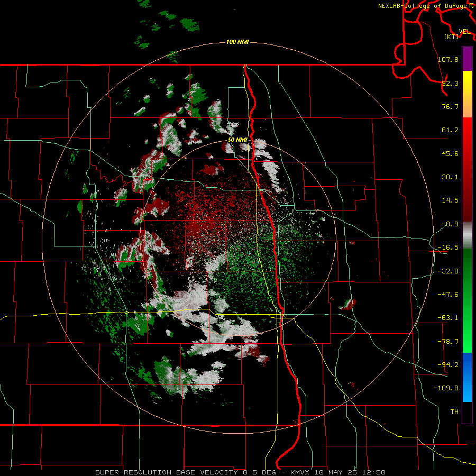Select the 61.2 velocity scale value

[450, 130]
